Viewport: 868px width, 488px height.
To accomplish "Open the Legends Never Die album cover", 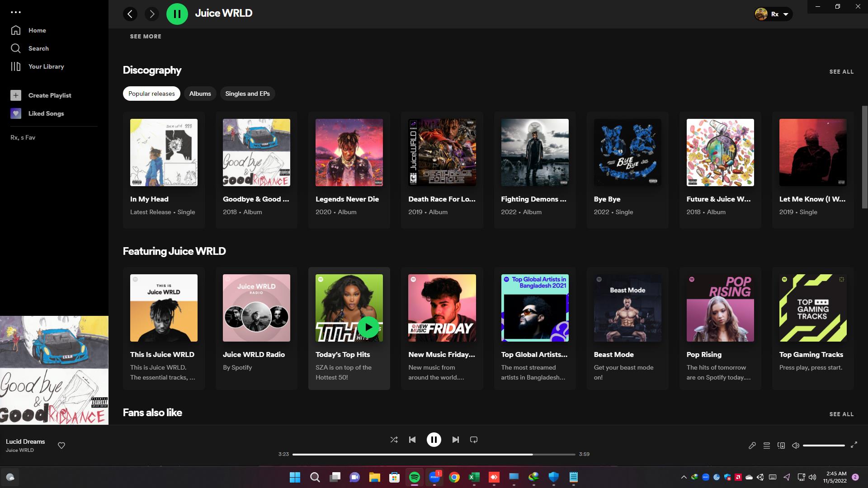I will 349,153.
